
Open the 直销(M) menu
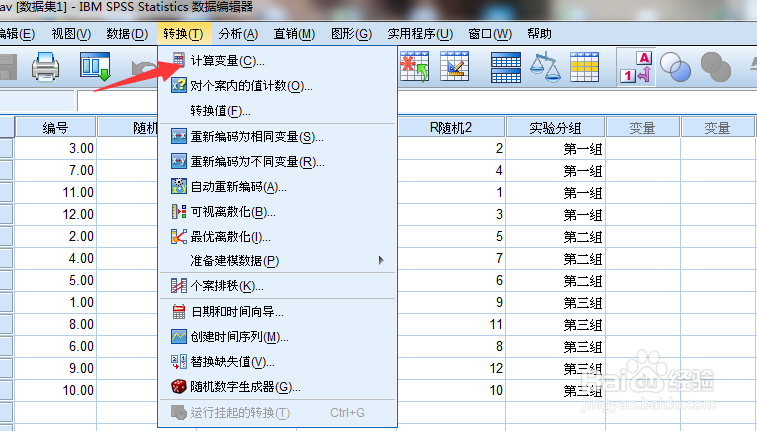294,34
